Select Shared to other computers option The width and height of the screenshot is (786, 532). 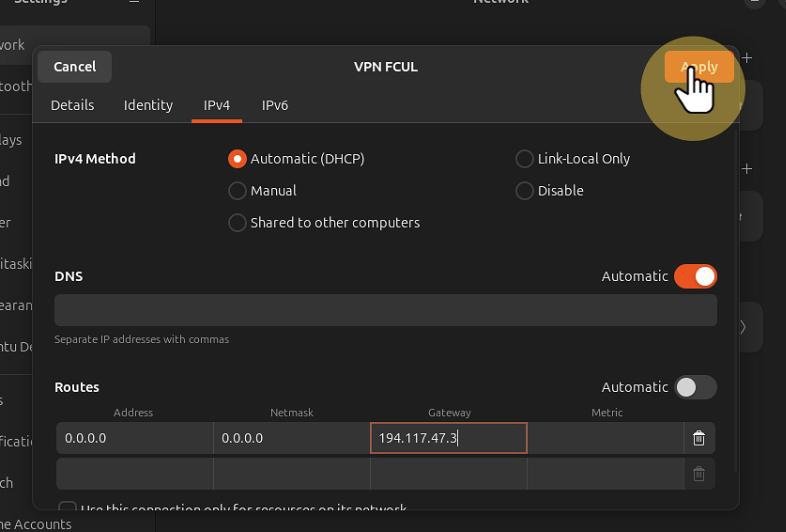[x=237, y=223]
